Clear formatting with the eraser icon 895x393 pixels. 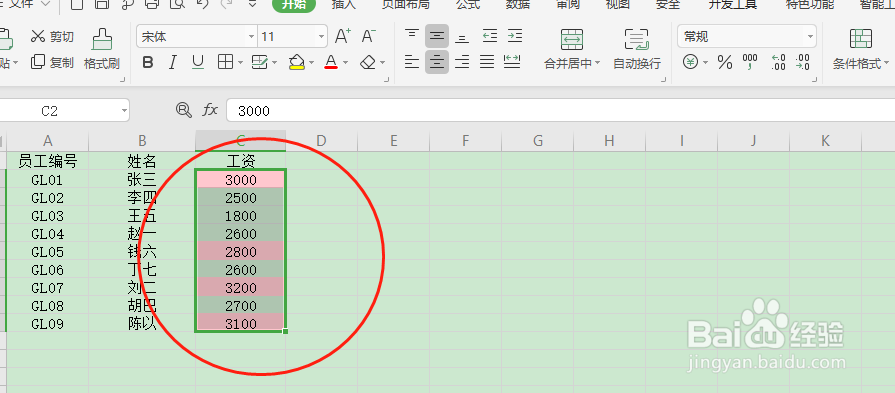click(368, 62)
